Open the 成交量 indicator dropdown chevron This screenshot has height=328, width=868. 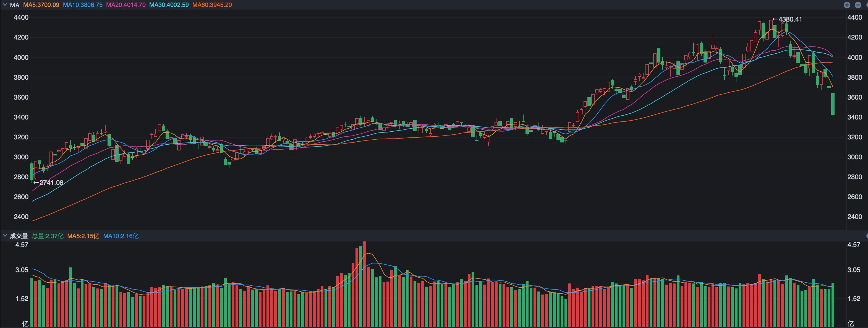[5, 236]
